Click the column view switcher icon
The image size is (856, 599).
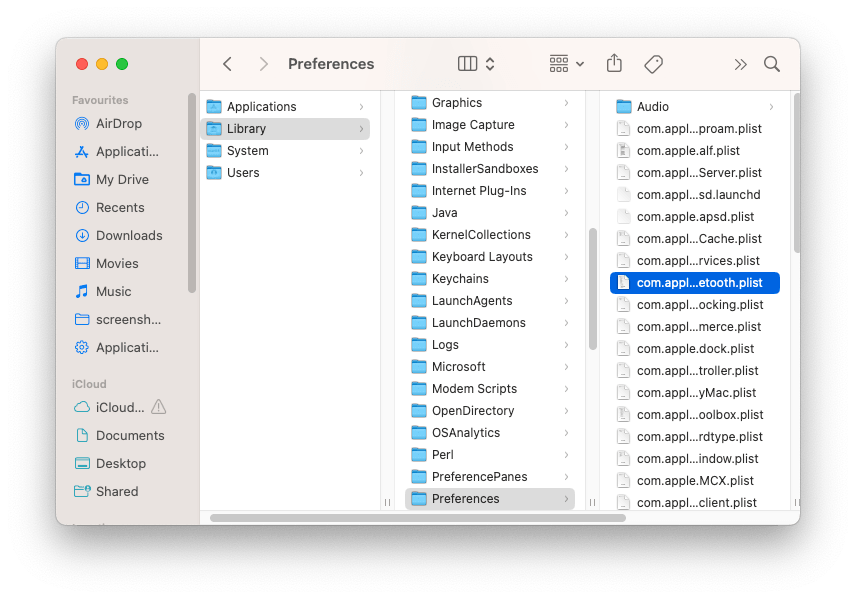pos(476,64)
